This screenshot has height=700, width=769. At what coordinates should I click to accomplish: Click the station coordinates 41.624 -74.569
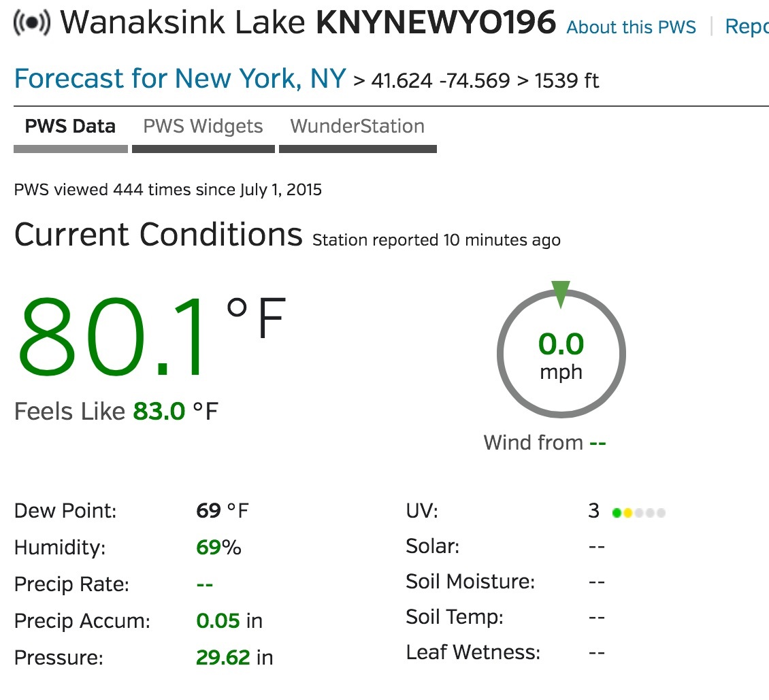click(440, 81)
